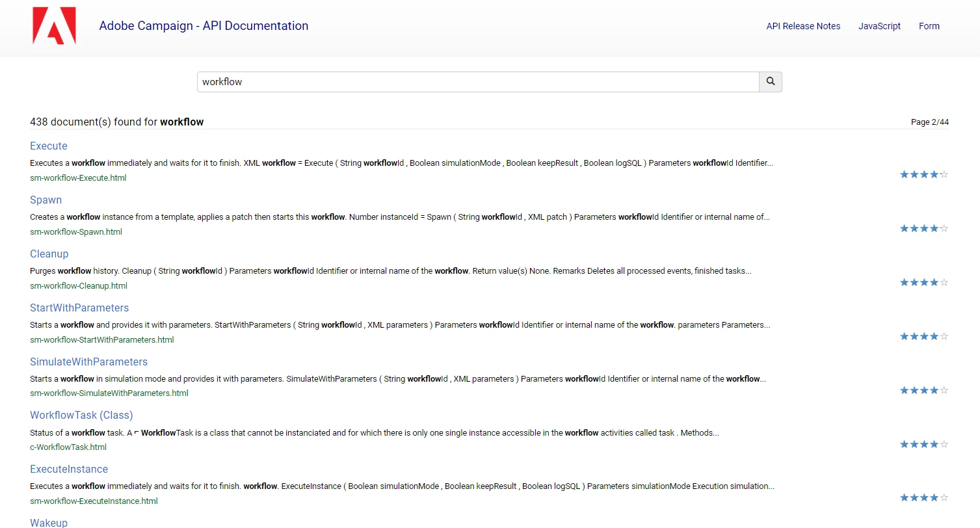Open the StartWithParameters result link

point(79,308)
